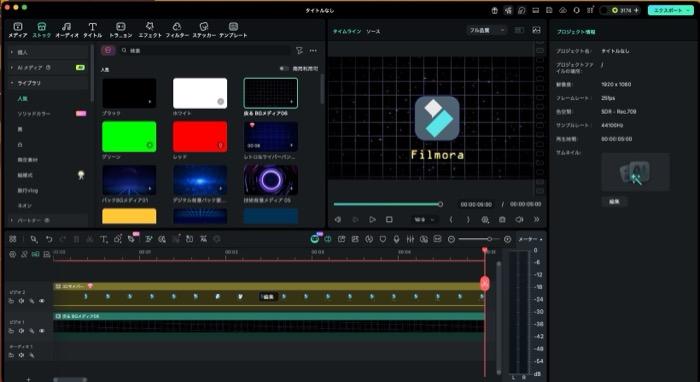The image size is (700, 382).
Task: Click the filter icon beside search field
Action: [300, 51]
